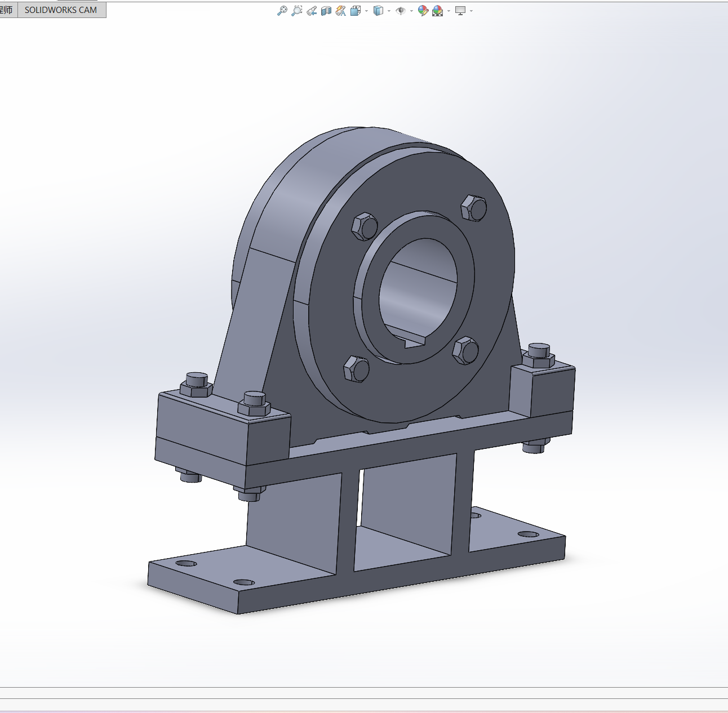Image resolution: width=728 pixels, height=713 pixels.
Task: Expand the View Settings dropdown arrow
Action: (471, 11)
